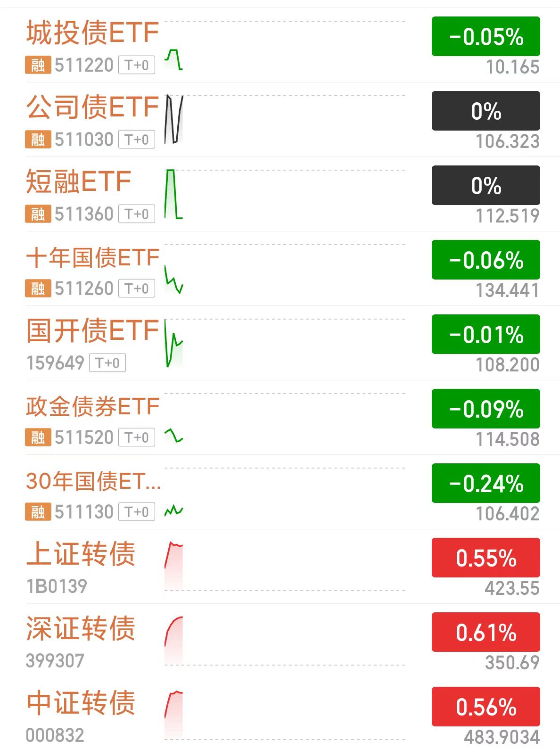Viewport: 560px width, 749px height.
Task: Click the 融 badge beside 511520
Action: 38,437
